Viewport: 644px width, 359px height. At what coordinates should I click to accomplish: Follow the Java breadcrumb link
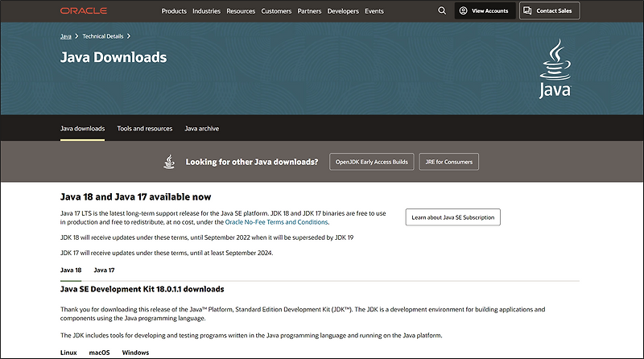tap(66, 36)
